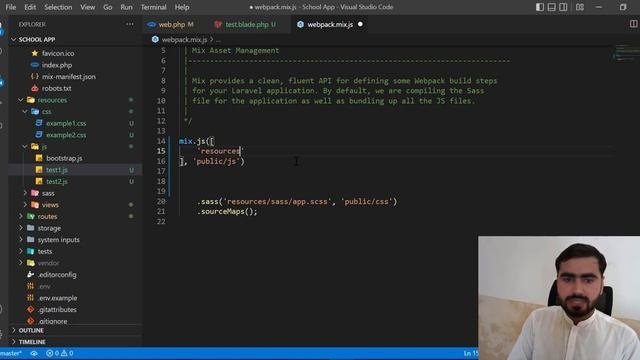The width and height of the screenshot is (640, 360).
Task: Select the webpack.mix.js tab
Action: click(x=330, y=24)
